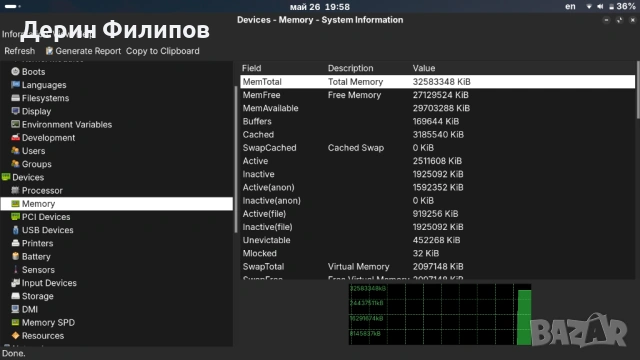Select the Display monitor icon

(16, 111)
